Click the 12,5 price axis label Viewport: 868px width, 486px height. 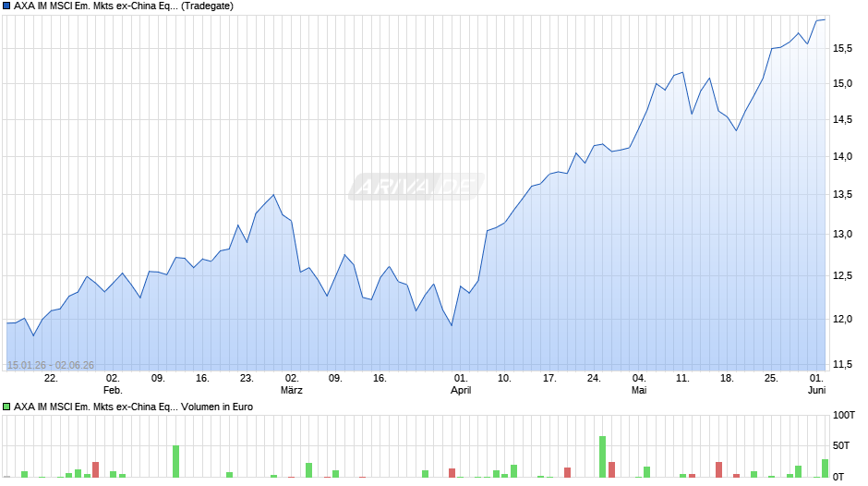click(842, 276)
